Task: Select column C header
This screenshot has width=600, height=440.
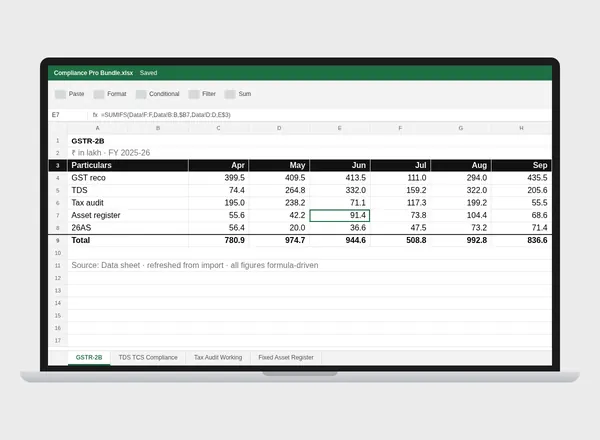Action: click(x=218, y=128)
